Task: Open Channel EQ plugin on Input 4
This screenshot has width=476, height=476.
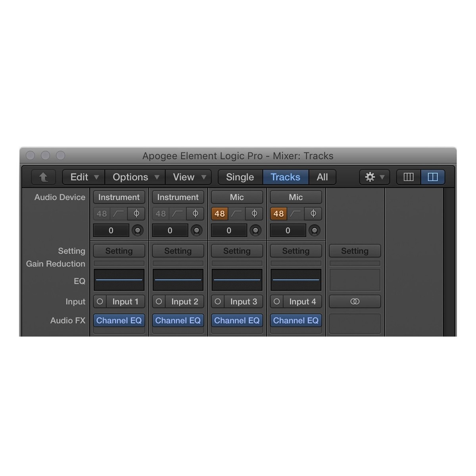Action: pyautogui.click(x=296, y=321)
